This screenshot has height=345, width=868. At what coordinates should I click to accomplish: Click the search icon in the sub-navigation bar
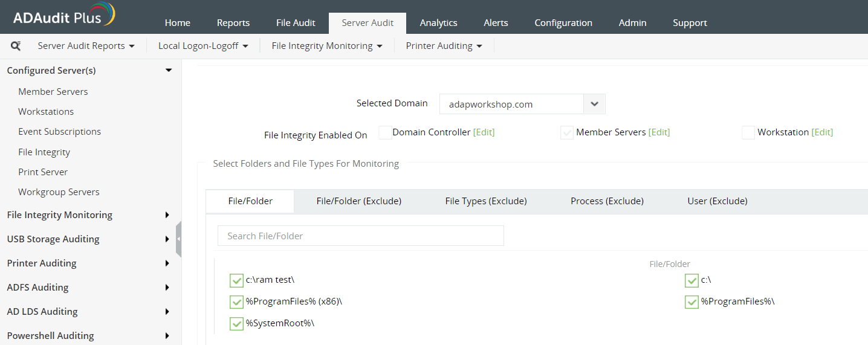[x=16, y=46]
